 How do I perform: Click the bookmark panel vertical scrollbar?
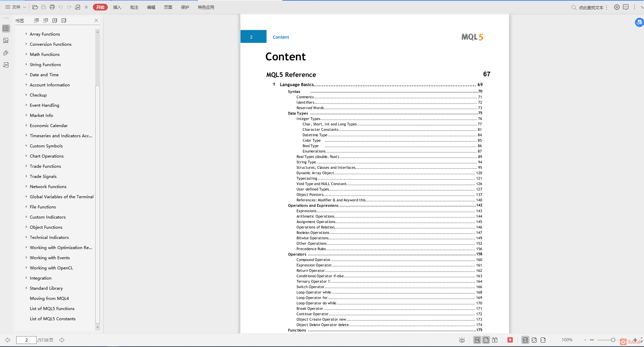(x=98, y=204)
